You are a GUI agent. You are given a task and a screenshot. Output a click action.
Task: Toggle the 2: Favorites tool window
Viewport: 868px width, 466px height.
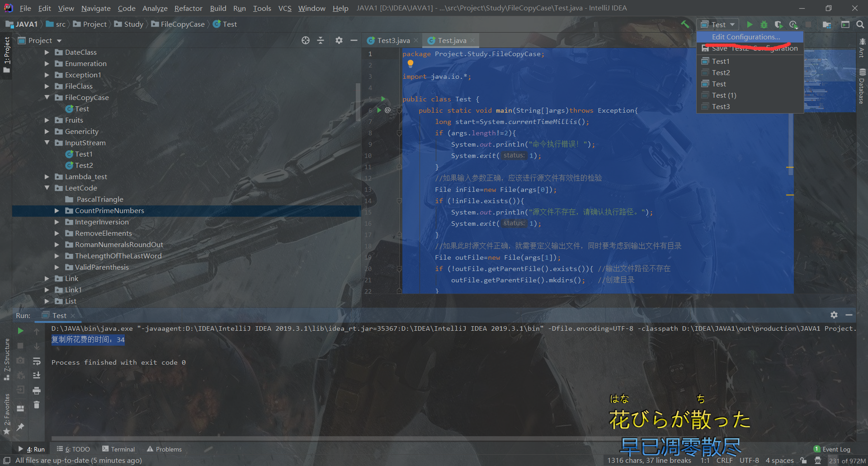6,414
